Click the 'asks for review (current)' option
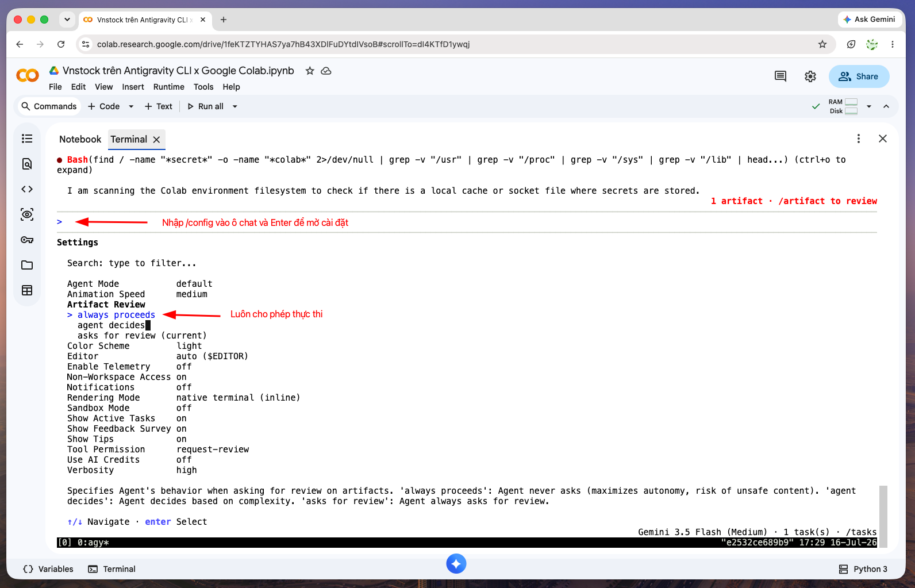Screen dimensions: 915x588 click(x=142, y=336)
